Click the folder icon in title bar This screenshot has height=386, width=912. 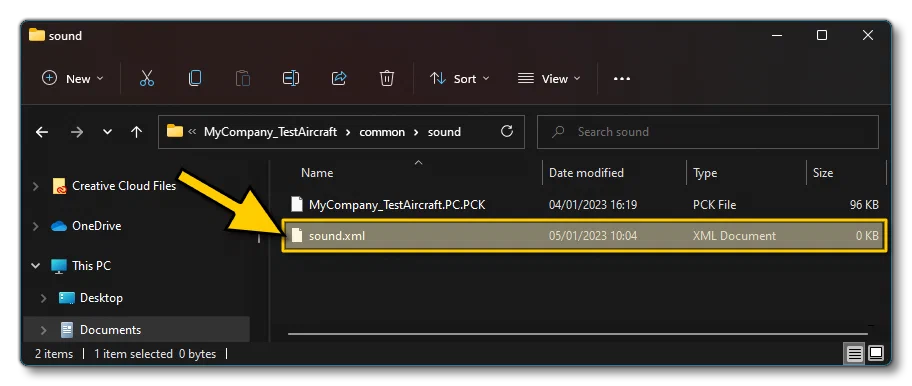pos(37,35)
